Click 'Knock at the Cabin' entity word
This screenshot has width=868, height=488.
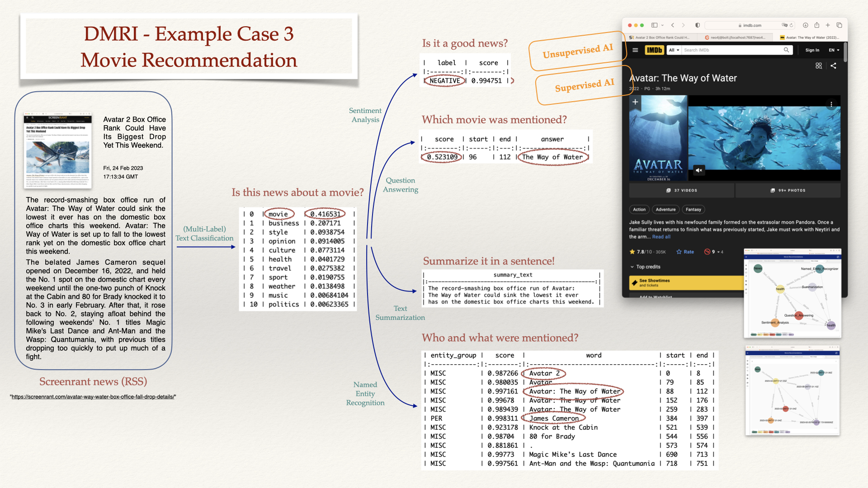(x=563, y=427)
